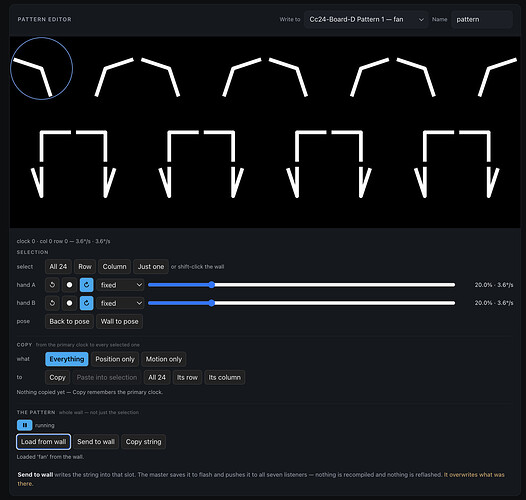The image size is (526, 500).
Task: Adjust the hand A speed slider
Action: [302, 285]
